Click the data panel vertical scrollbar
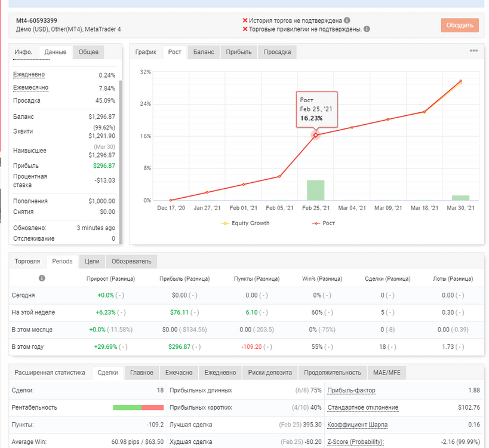Viewport: 489px width, 448px height. coord(121,161)
